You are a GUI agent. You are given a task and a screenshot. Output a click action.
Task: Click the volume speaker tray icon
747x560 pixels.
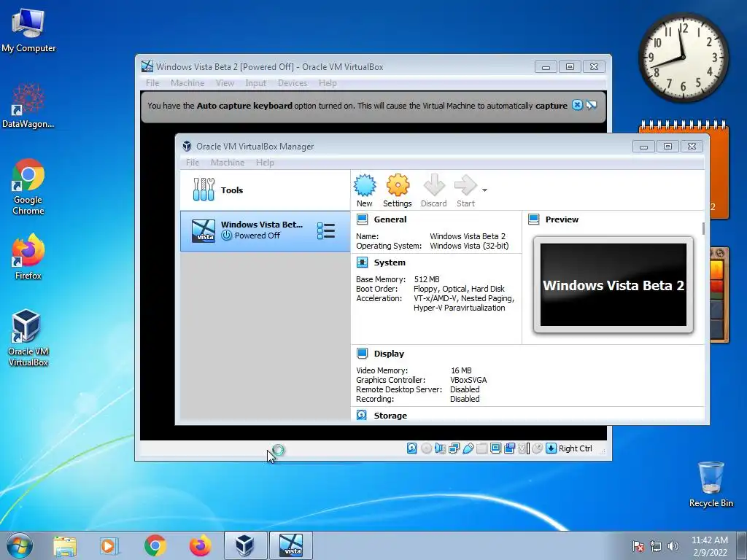point(673,546)
